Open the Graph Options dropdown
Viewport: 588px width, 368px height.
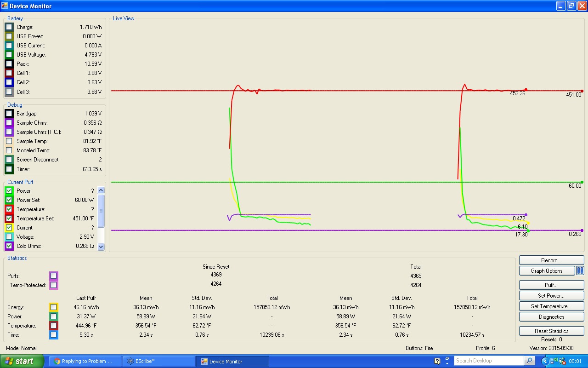[x=547, y=271]
